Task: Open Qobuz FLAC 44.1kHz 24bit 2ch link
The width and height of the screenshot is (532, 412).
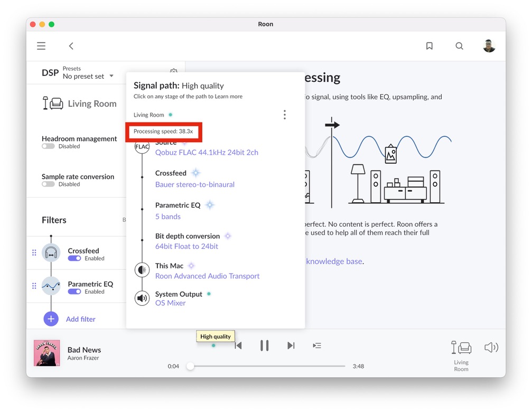Action: (207, 152)
